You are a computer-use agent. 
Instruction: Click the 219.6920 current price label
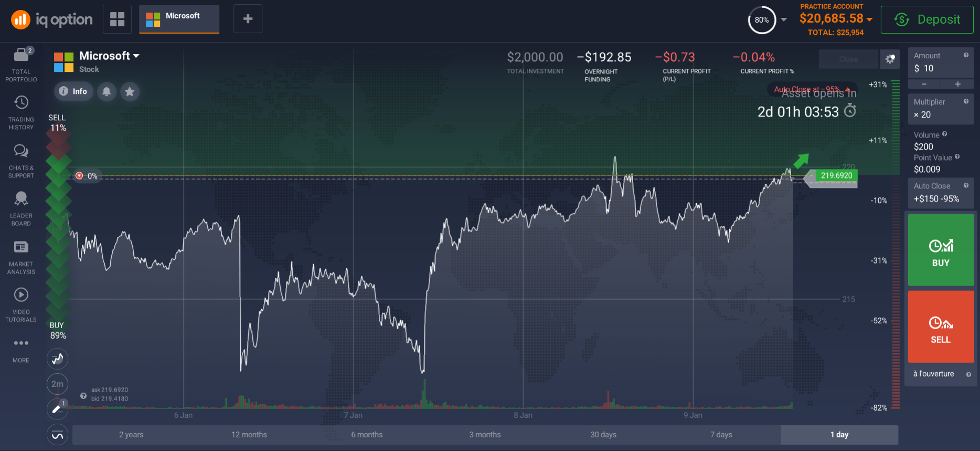tap(836, 175)
